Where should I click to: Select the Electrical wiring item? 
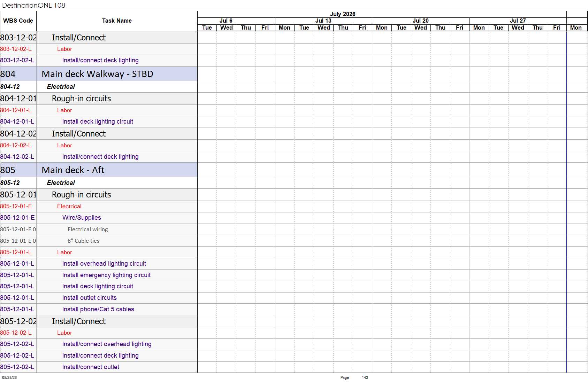point(88,229)
